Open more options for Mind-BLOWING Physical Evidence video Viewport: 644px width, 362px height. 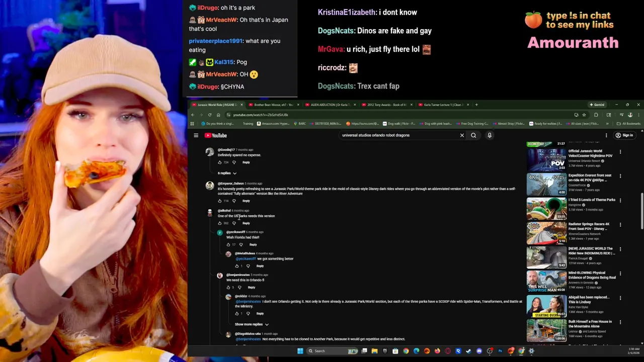[x=620, y=274]
